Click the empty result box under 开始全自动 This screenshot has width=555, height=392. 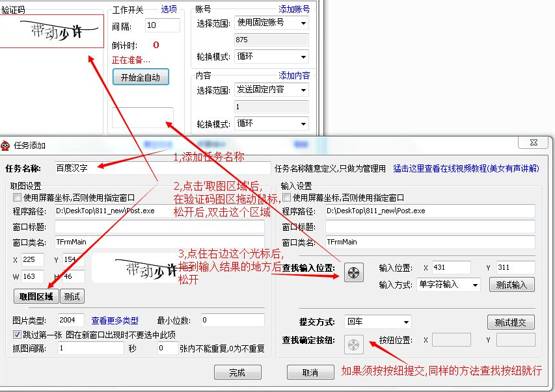(142, 118)
